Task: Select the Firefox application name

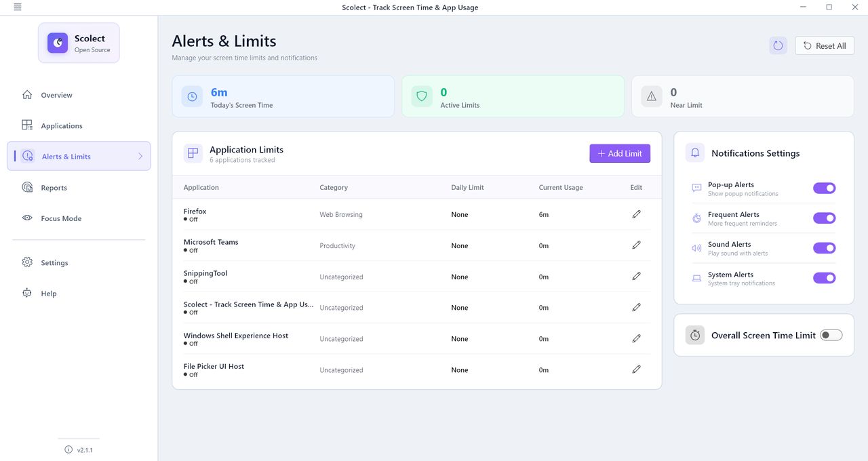Action: pyautogui.click(x=195, y=212)
